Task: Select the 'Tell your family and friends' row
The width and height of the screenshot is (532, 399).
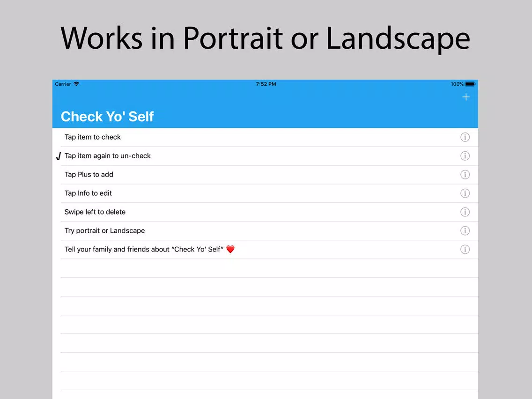Action: [265, 249]
